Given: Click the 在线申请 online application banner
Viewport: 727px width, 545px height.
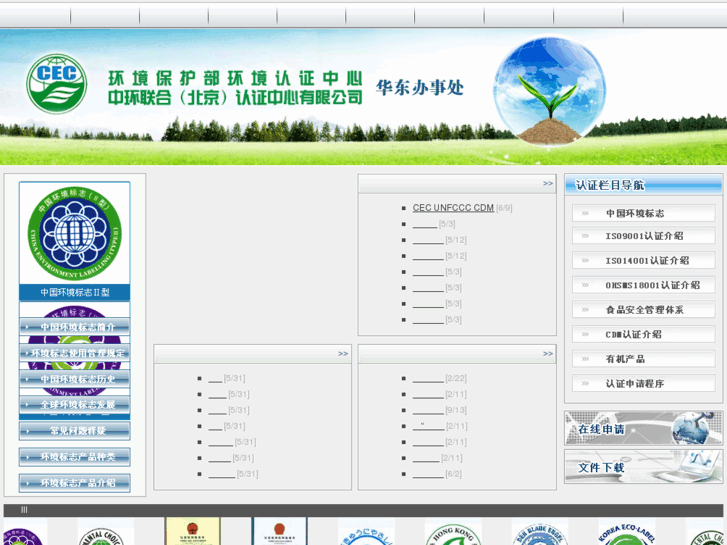Looking at the screenshot, I should (x=644, y=428).
